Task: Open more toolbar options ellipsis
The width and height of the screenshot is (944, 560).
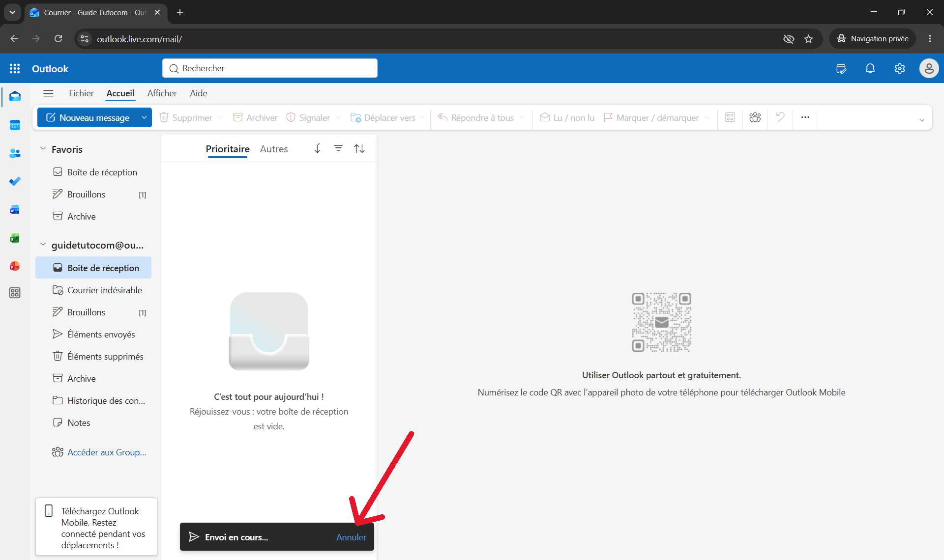Action: 805,117
